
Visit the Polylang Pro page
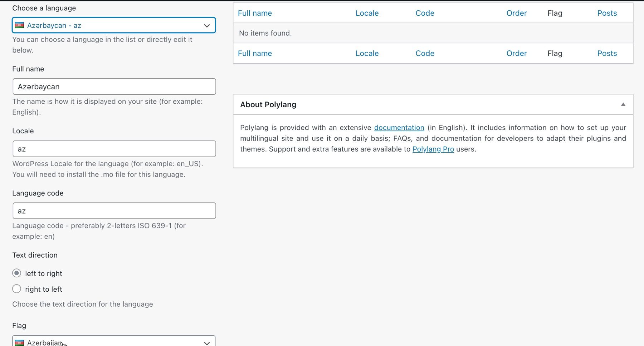(x=433, y=149)
